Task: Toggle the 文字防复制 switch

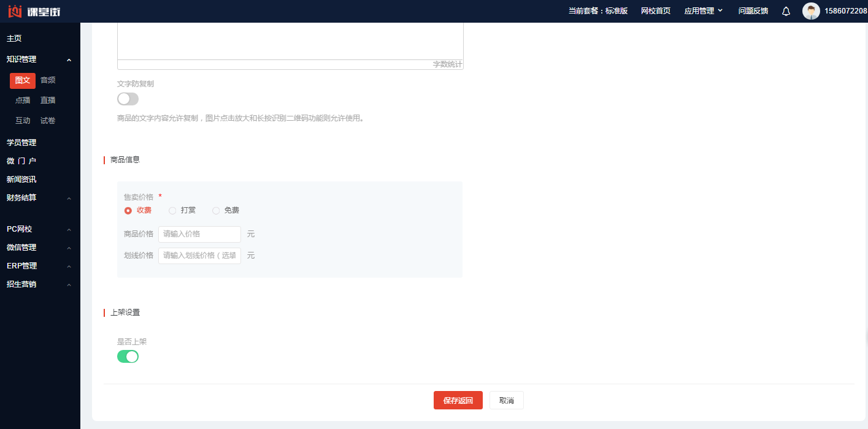Action: [x=128, y=99]
